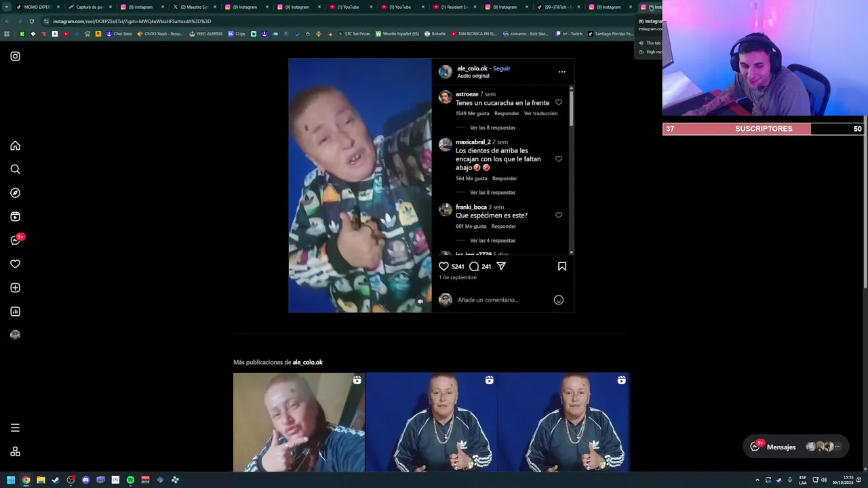Open profile avatar in sidebar
Viewport: 868px width, 488px height.
coord(15,335)
